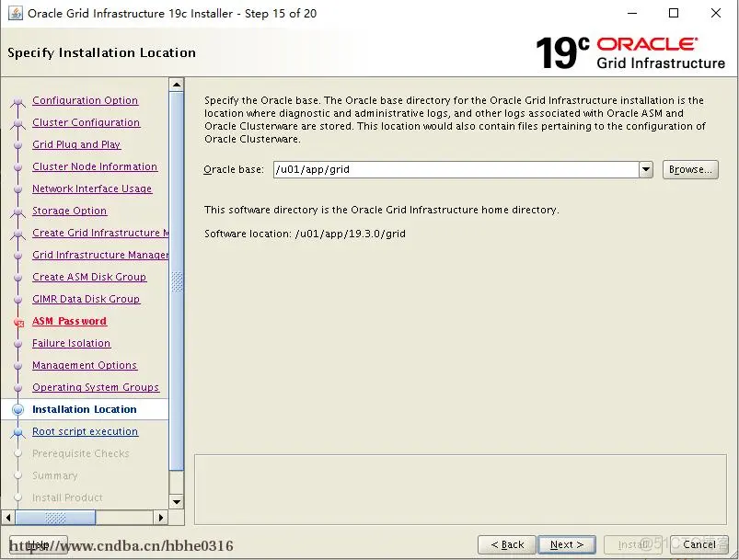Maximize the installer window
Viewport: 739px width, 560px height.
pyautogui.click(x=674, y=13)
